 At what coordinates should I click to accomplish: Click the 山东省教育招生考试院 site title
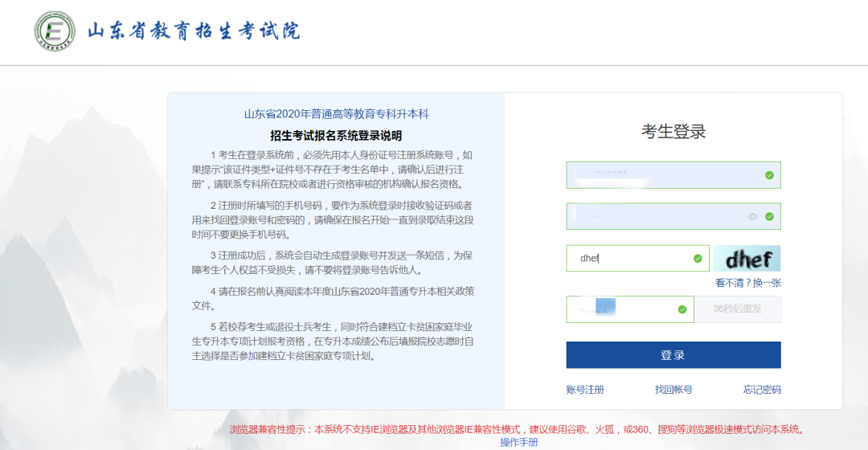point(194,32)
